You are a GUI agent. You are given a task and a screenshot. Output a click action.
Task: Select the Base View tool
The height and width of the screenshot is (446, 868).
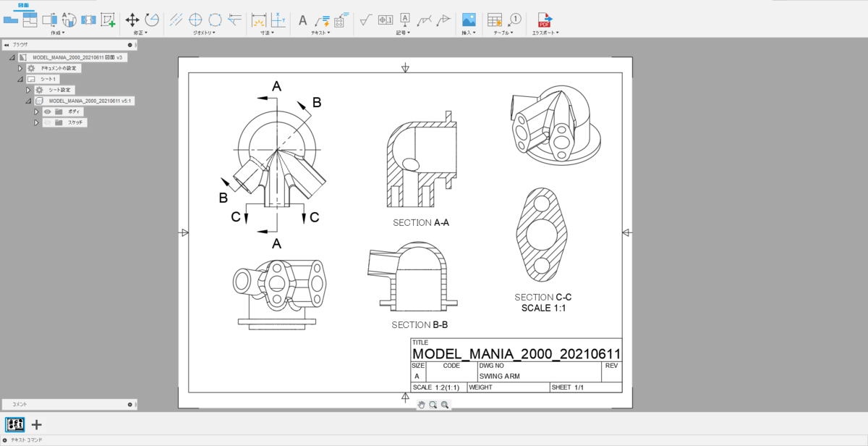10,20
